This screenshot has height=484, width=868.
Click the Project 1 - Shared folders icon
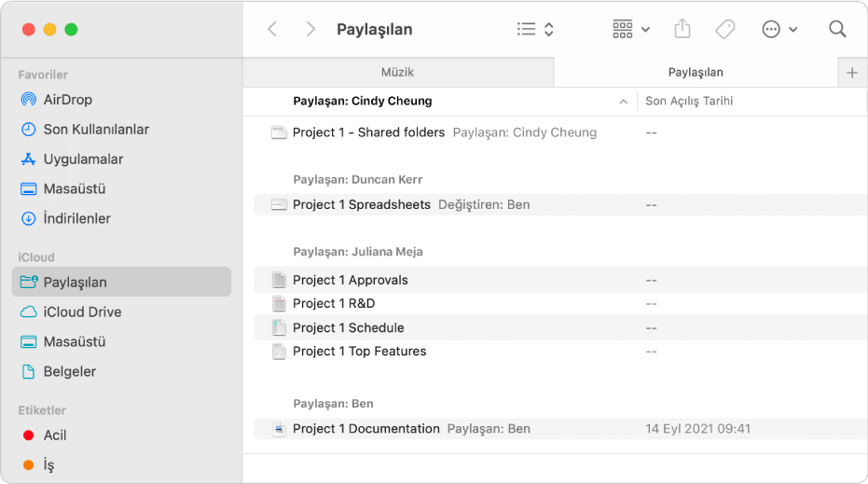click(279, 132)
